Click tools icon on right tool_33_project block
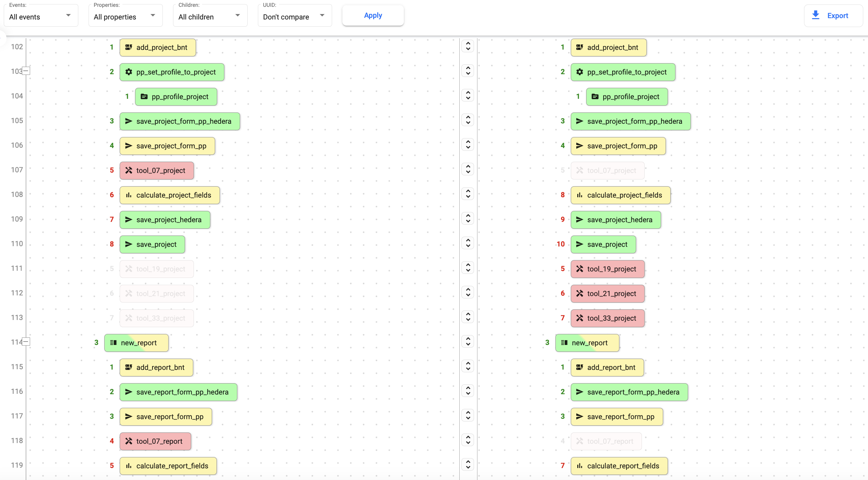Image resolution: width=868 pixels, height=480 pixels. (x=579, y=318)
